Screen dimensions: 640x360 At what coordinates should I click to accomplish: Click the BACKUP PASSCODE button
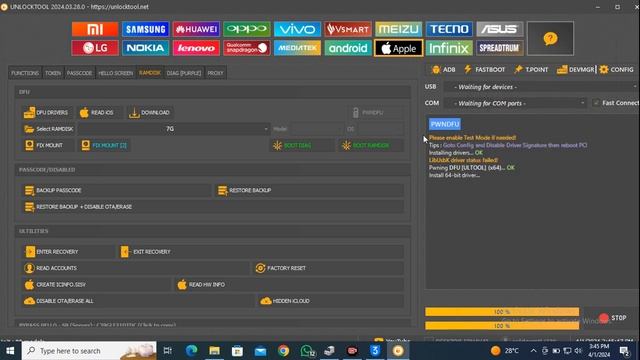[x=116, y=191]
